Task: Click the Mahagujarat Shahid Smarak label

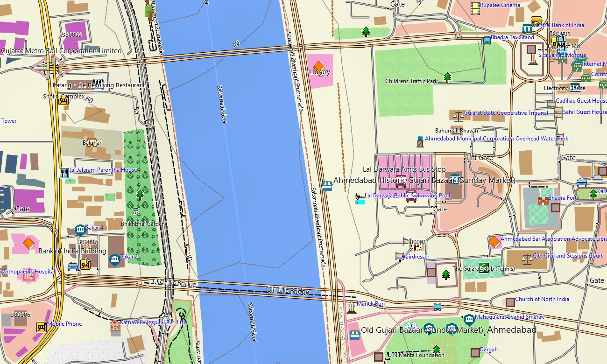Action: (x=509, y=317)
